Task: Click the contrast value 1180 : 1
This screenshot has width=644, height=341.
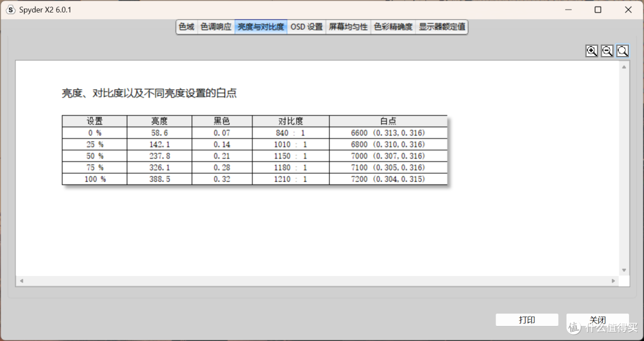Action: click(x=290, y=167)
